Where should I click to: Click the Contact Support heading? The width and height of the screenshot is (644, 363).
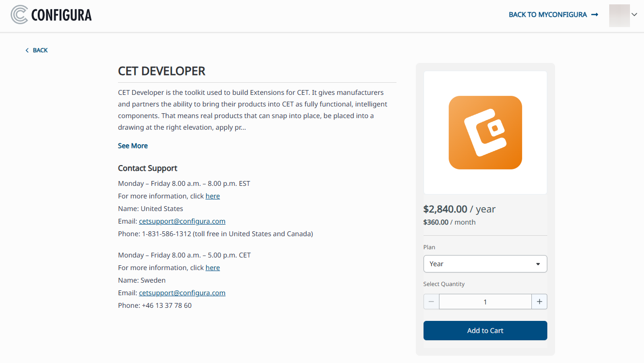pos(147,168)
